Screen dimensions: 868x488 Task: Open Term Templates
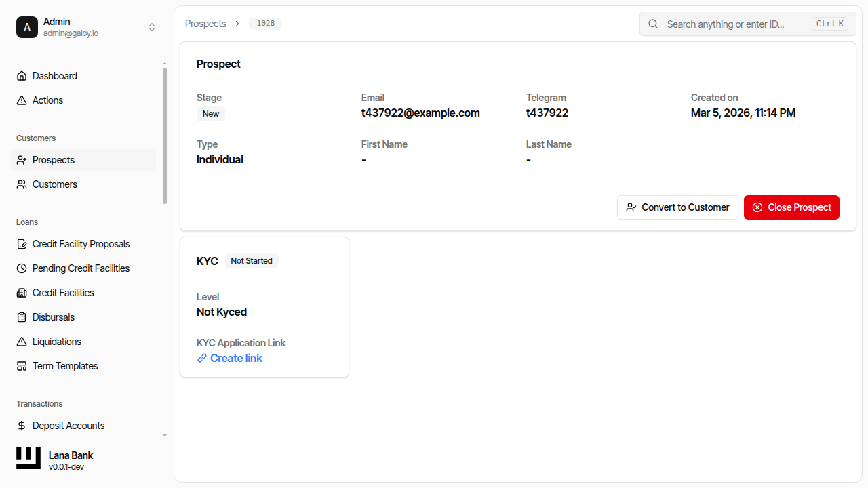coord(64,365)
